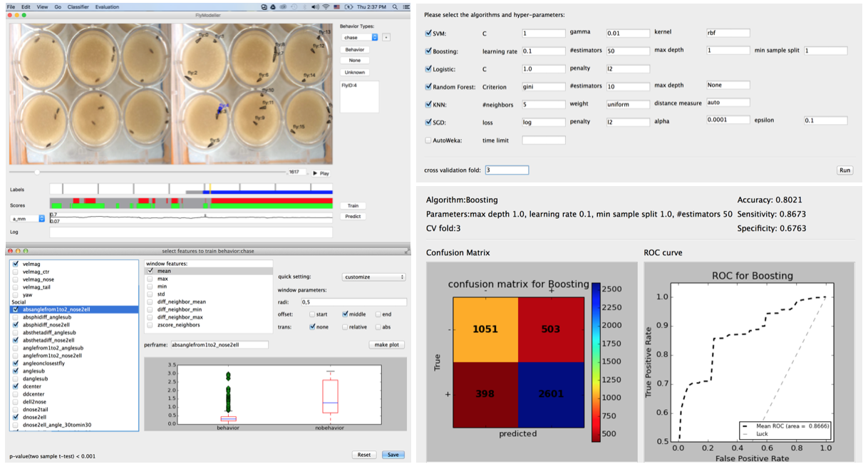Click the SGD alpha field showing 0.0001

click(728, 120)
